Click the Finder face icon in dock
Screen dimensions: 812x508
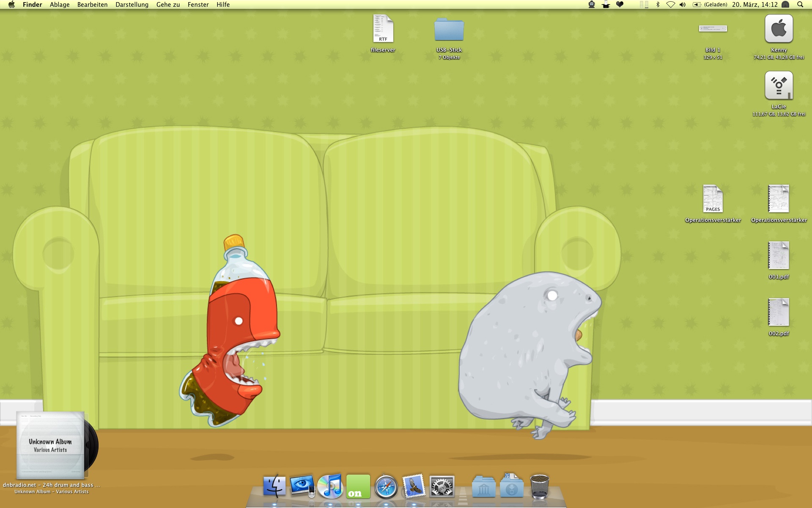point(274,486)
